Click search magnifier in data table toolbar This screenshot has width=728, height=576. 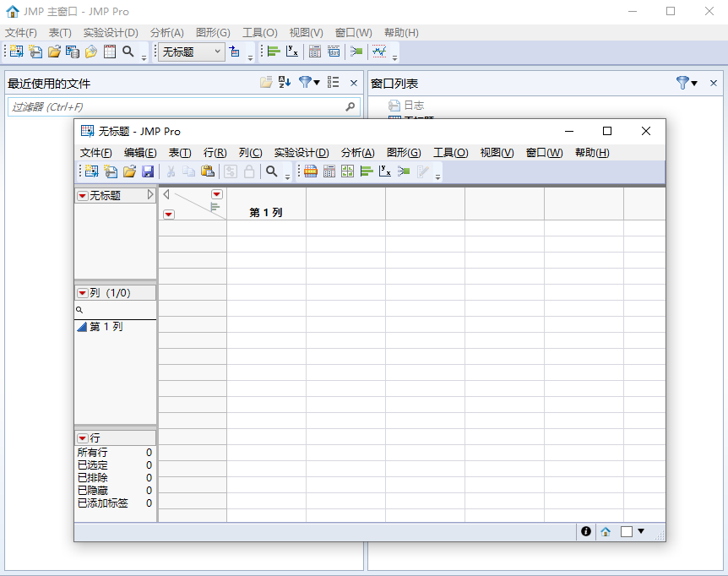coord(272,171)
